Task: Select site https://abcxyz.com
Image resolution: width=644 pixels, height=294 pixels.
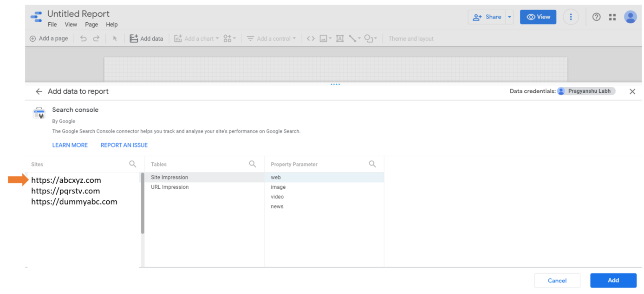Action: (x=66, y=180)
